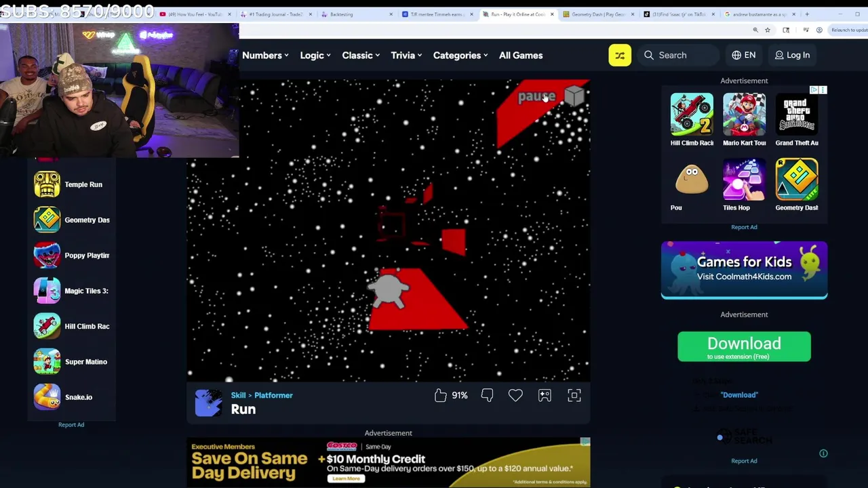Expand the Classic dropdown menu
The width and height of the screenshot is (868, 488).
click(x=361, y=55)
